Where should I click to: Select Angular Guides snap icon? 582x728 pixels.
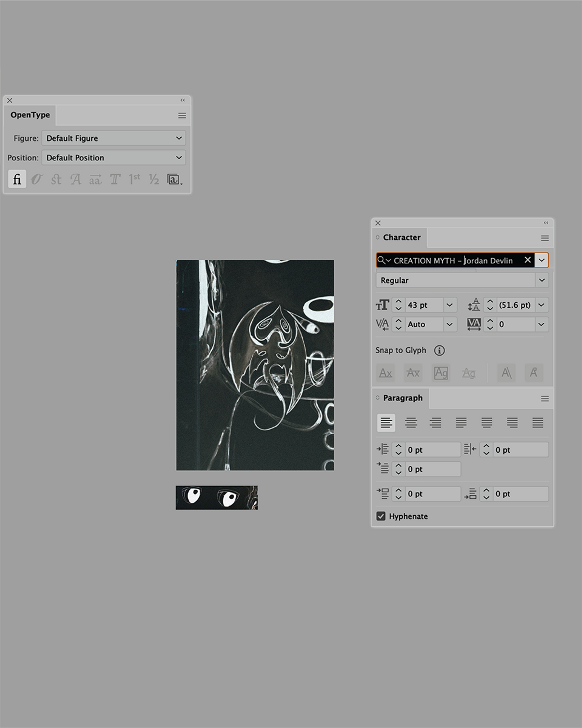pyautogui.click(x=506, y=373)
